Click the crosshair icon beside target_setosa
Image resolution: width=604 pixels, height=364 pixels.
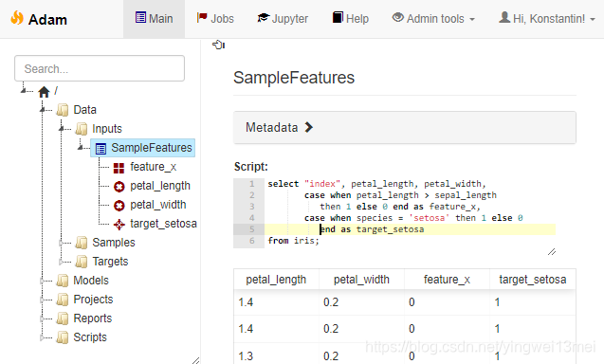pos(119,225)
